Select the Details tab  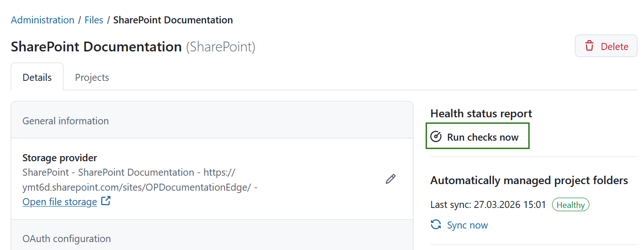37,78
